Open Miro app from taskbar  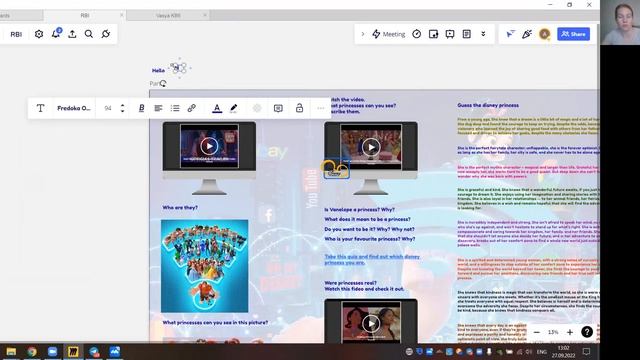73,351
